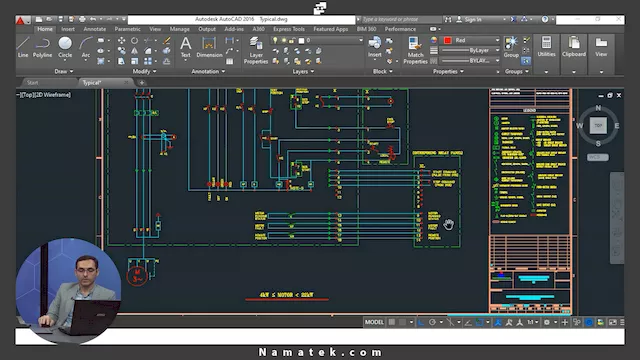Select the Circle tool
The height and width of the screenshot is (360, 640).
tap(65, 47)
